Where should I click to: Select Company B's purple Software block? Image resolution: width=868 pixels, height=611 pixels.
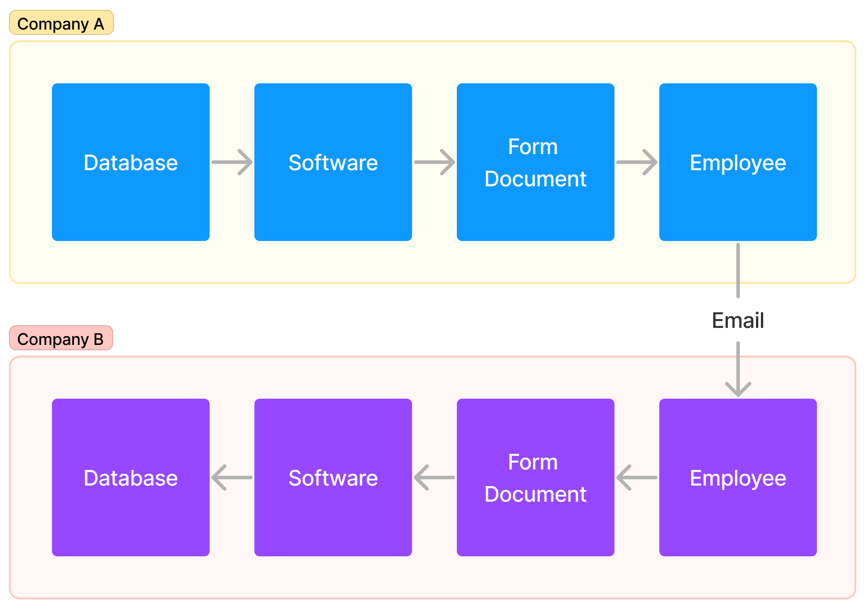point(333,478)
